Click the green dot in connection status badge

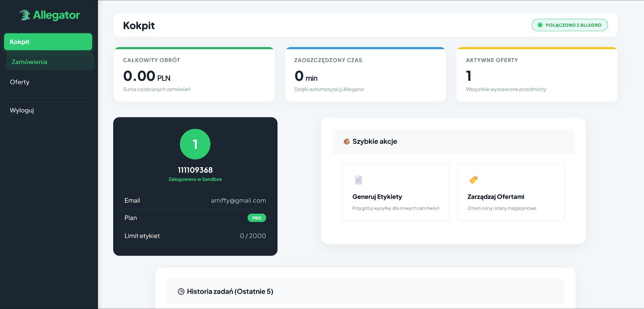coord(540,25)
